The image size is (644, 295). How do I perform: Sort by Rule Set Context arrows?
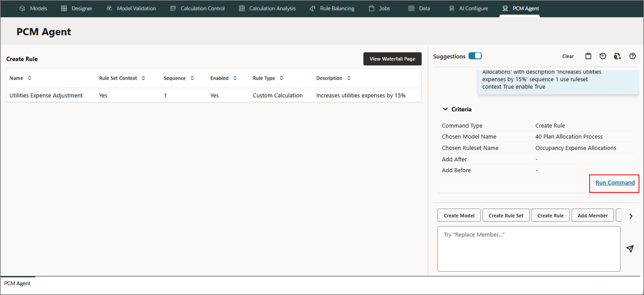(x=143, y=78)
